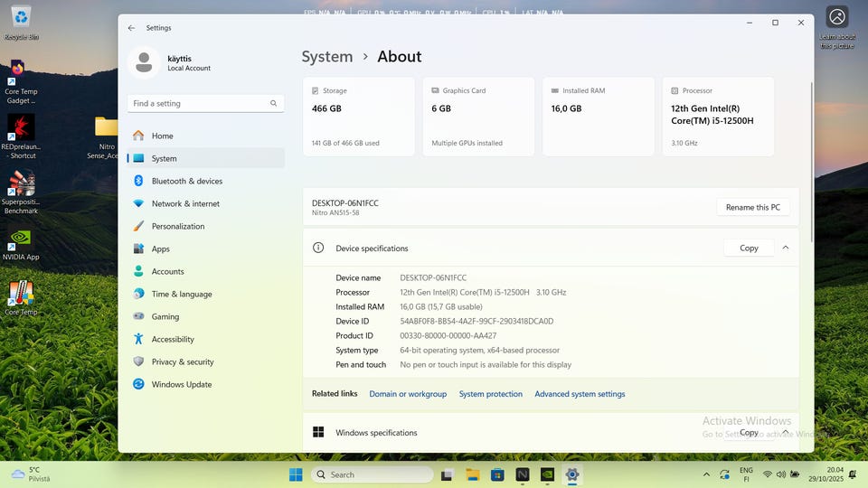Click the Windows Start button
Image resolution: width=868 pixels, height=488 pixels.
[296, 474]
